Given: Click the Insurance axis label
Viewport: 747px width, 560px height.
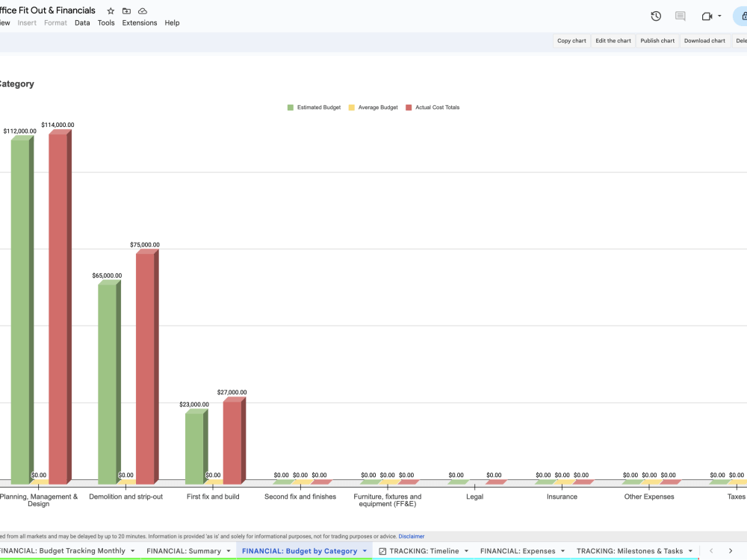Looking at the screenshot, I should pos(562,497).
